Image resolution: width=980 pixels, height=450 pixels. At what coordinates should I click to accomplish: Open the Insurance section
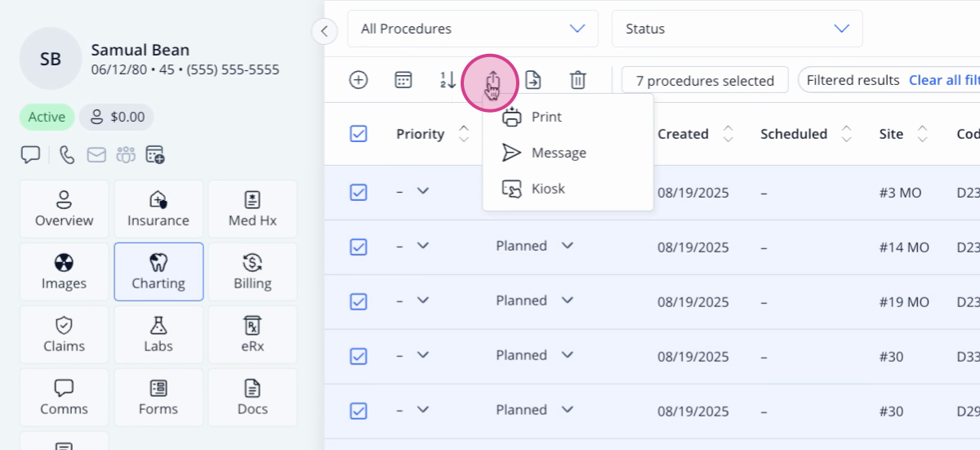158,209
